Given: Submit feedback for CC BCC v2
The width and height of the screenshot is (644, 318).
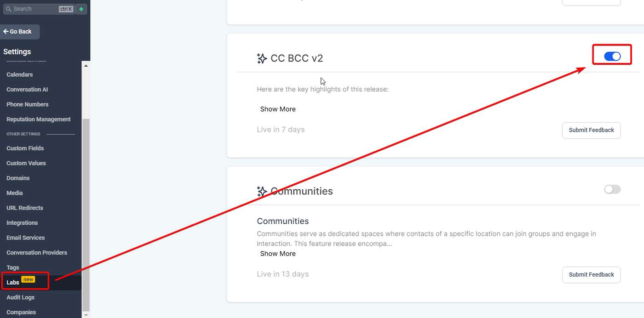Looking at the screenshot, I should [x=591, y=130].
